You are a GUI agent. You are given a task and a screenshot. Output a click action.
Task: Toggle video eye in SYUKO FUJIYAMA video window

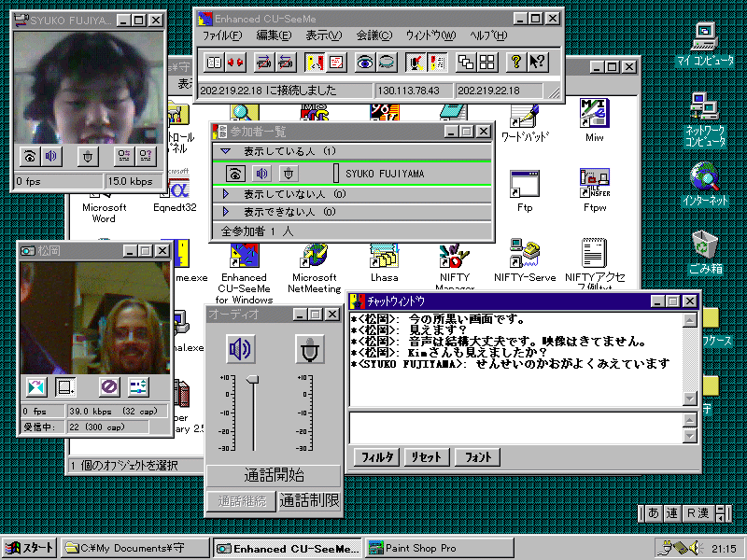30,156
